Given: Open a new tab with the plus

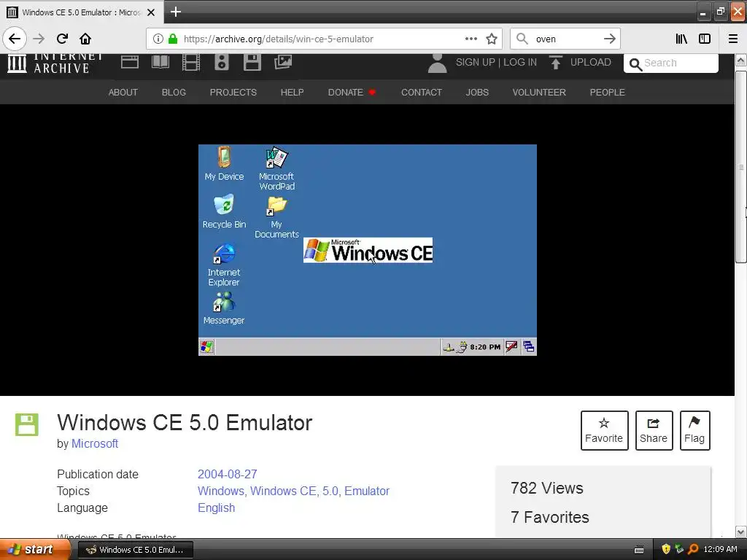Looking at the screenshot, I should 175,12.
